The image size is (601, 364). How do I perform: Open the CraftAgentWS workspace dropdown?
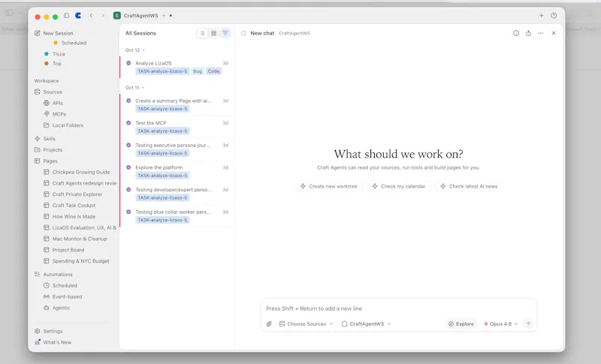pyautogui.click(x=140, y=16)
